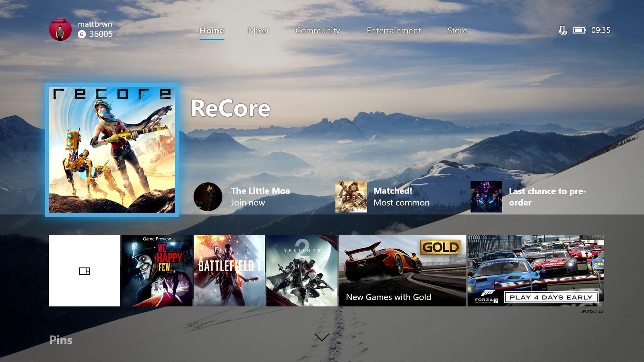Click The Little Moa club avatar
Image resolution: width=644 pixels, height=362 pixels.
pos(208,197)
